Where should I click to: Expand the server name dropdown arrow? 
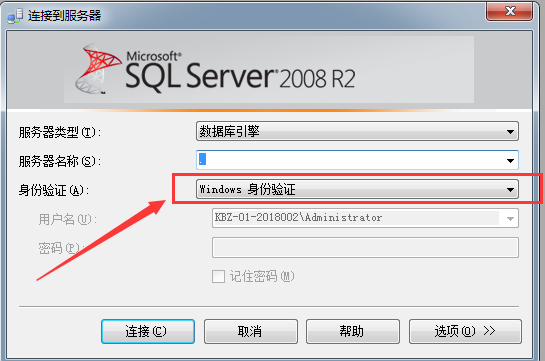pyautogui.click(x=510, y=161)
